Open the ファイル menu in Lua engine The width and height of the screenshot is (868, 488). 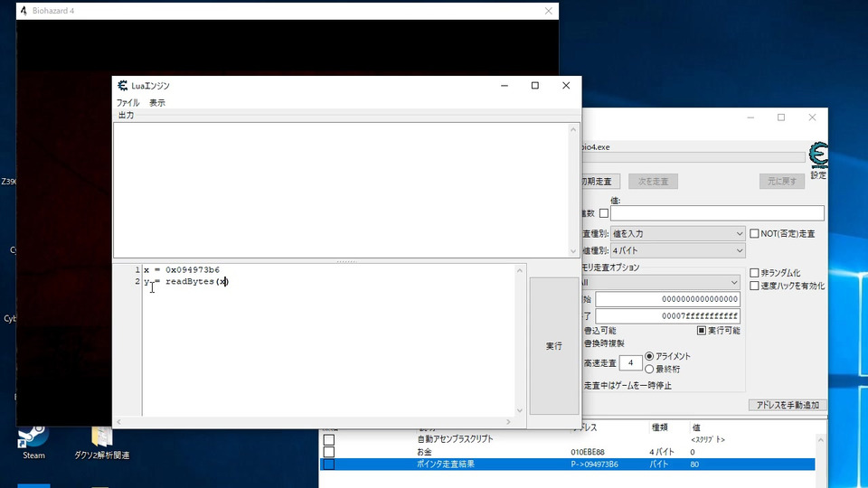click(127, 102)
